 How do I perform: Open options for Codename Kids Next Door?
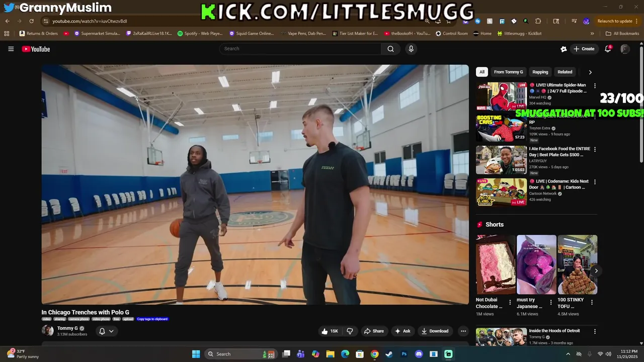[595, 182]
